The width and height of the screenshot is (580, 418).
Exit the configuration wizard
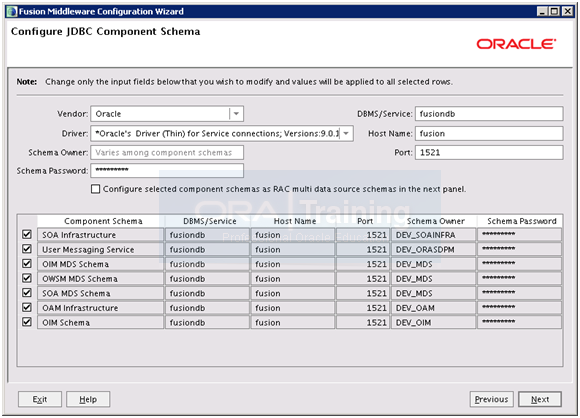click(40, 399)
